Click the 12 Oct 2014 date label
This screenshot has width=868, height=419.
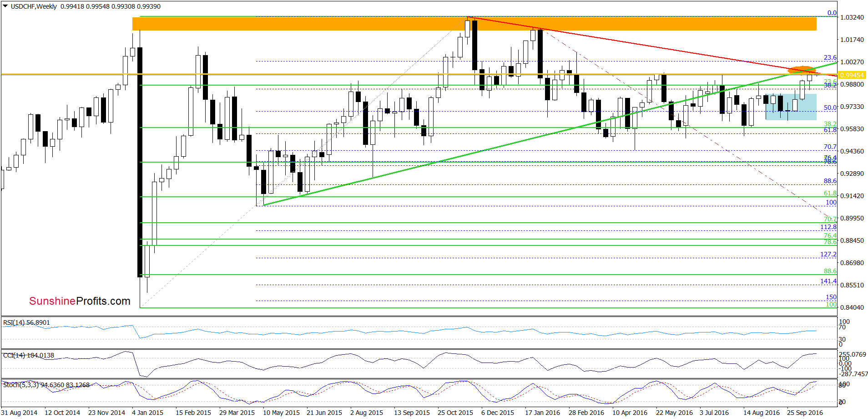coord(62,413)
